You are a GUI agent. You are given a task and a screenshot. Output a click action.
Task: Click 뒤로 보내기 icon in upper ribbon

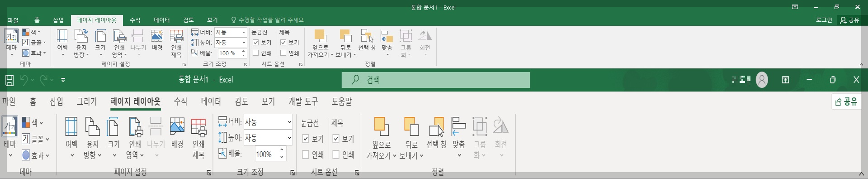tap(346, 36)
